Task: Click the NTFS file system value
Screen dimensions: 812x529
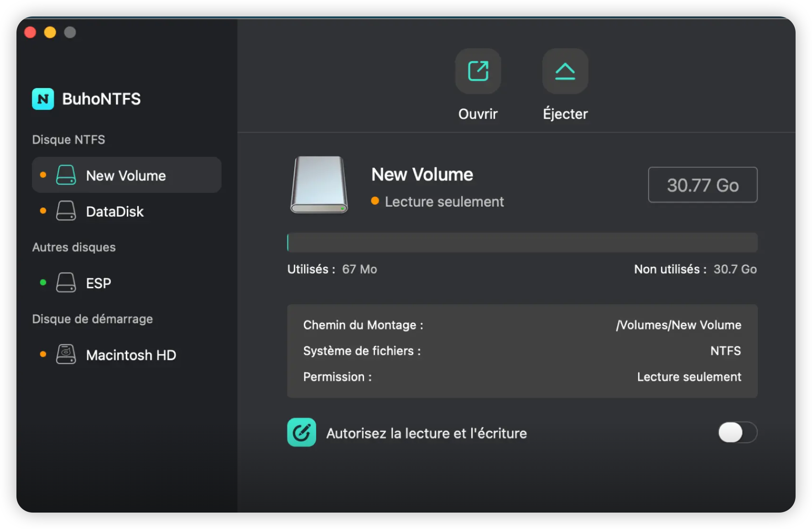Action: tap(725, 351)
